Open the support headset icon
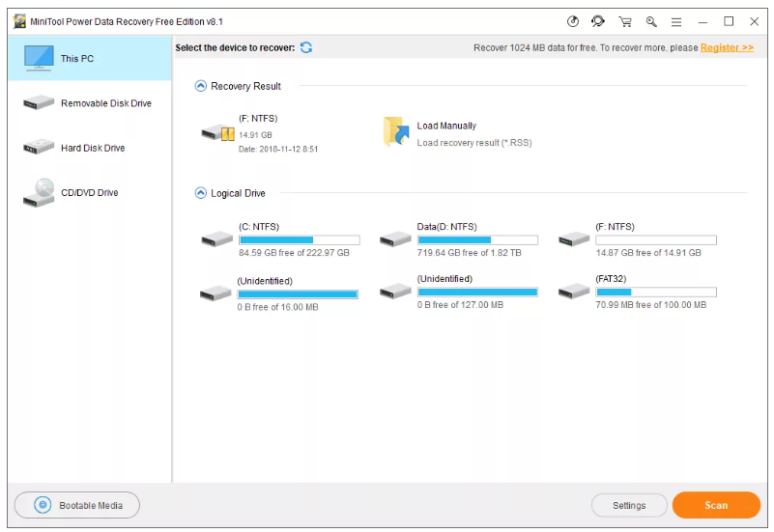 [598, 21]
